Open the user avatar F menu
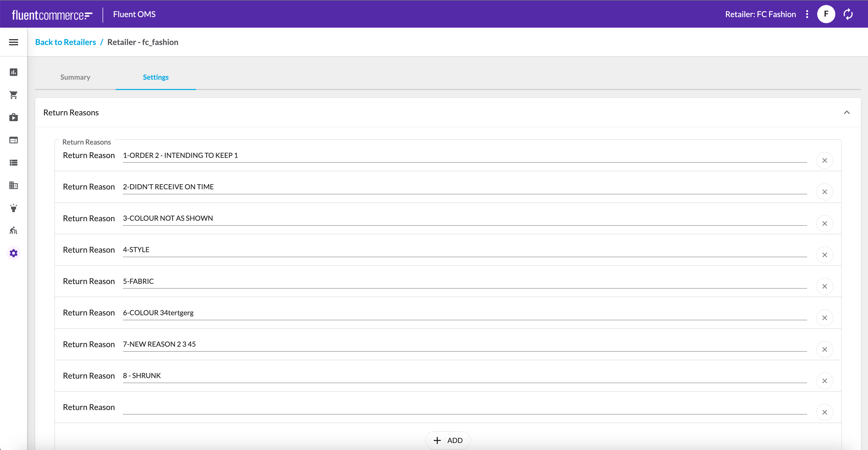868x450 pixels. pyautogui.click(x=826, y=14)
